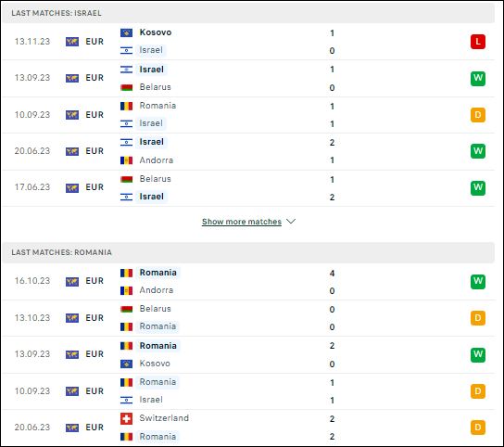Open the Switzerland team link
Screen dimensions: 504x447
point(164,418)
